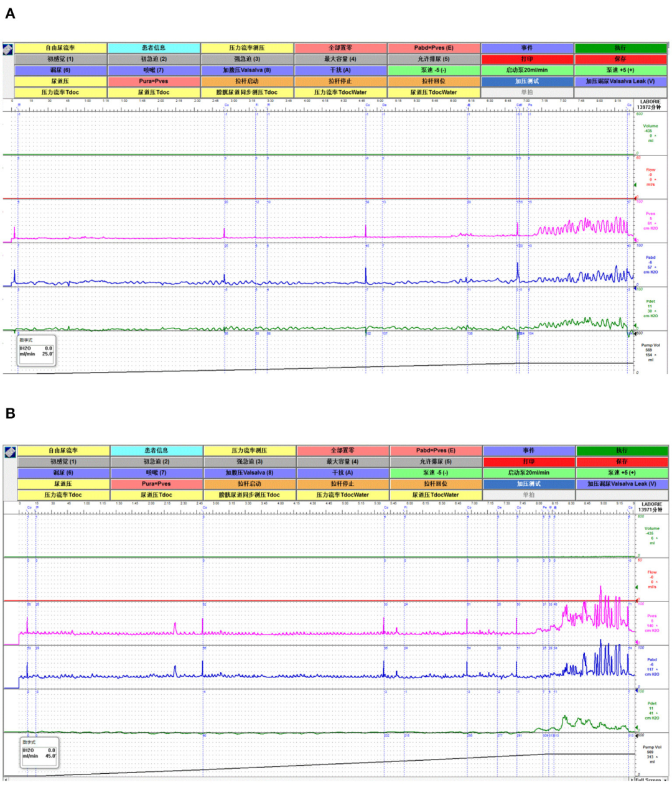The image size is (672, 790).
Task: Increase pump speed with 泵速 +5 (+) in panel A
Action: click(x=620, y=70)
